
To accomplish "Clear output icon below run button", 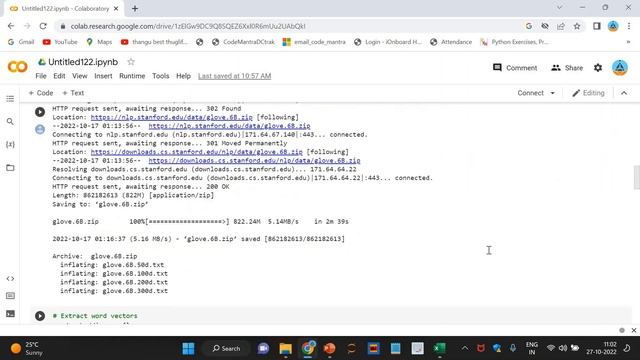I will (x=40, y=129).
